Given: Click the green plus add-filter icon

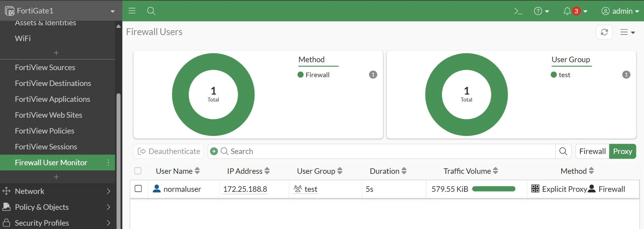Looking at the screenshot, I should [214, 151].
